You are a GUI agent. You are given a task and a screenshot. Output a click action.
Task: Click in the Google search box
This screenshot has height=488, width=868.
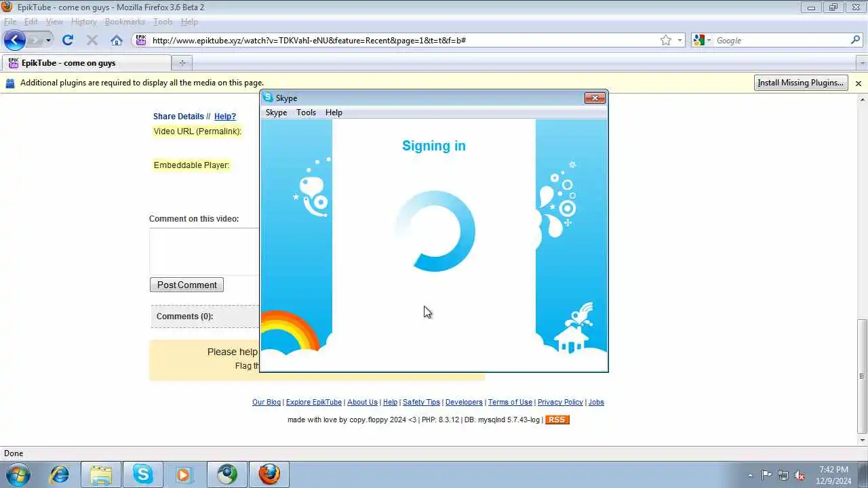tap(780, 40)
